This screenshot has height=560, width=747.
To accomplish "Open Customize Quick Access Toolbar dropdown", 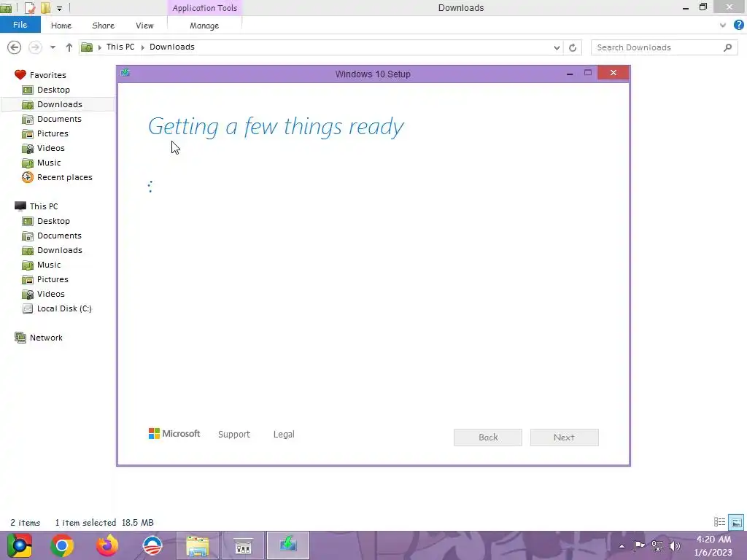I will coord(60,8).
